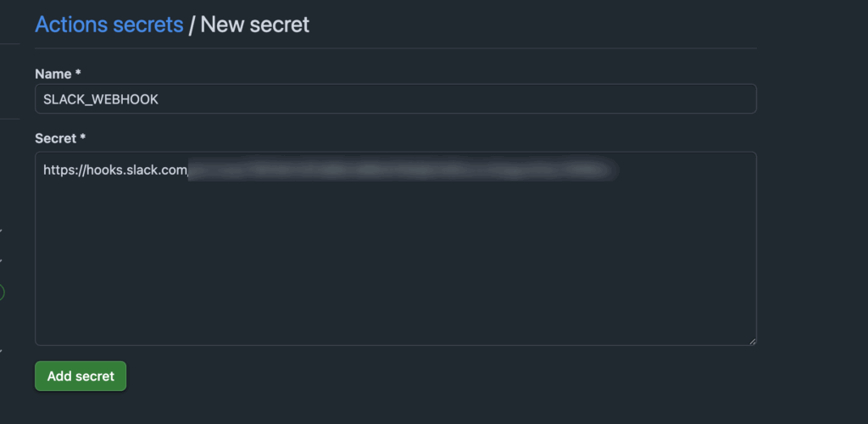This screenshot has height=424, width=868.
Task: Click the SLACK_WEBHOOK text in Name field
Action: (101, 99)
